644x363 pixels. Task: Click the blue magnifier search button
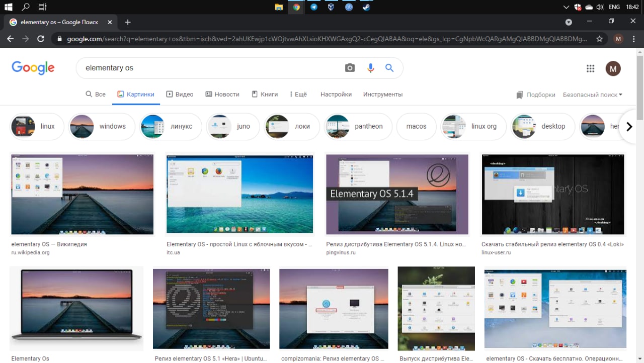coord(389,68)
